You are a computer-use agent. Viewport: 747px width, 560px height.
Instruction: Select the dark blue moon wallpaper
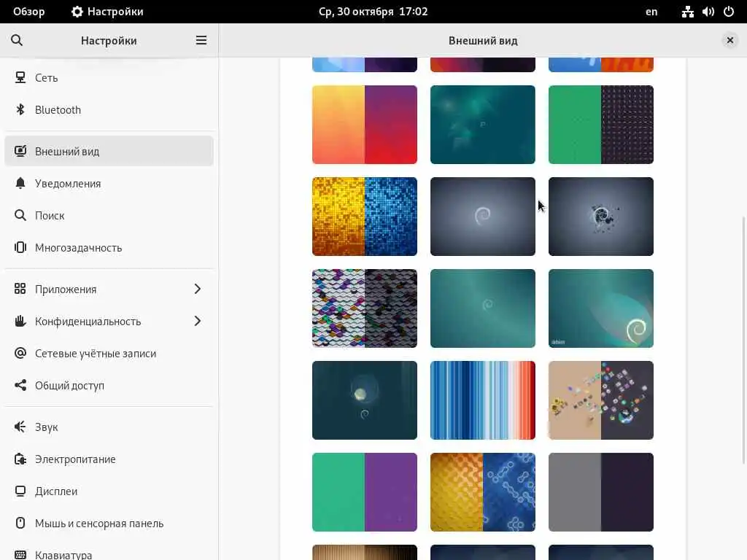[365, 400]
